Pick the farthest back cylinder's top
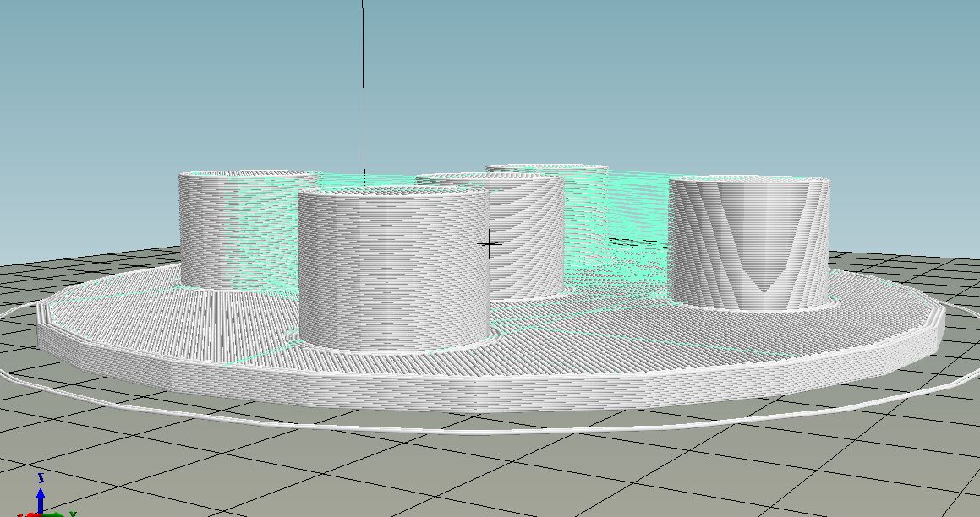This screenshot has width=980, height=517. pyautogui.click(x=547, y=169)
